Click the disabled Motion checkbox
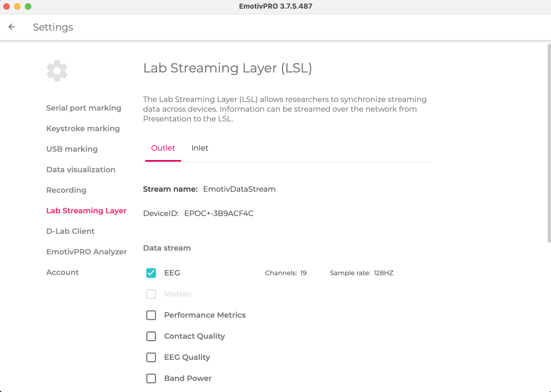Image resolution: width=551 pixels, height=392 pixels. (151, 294)
